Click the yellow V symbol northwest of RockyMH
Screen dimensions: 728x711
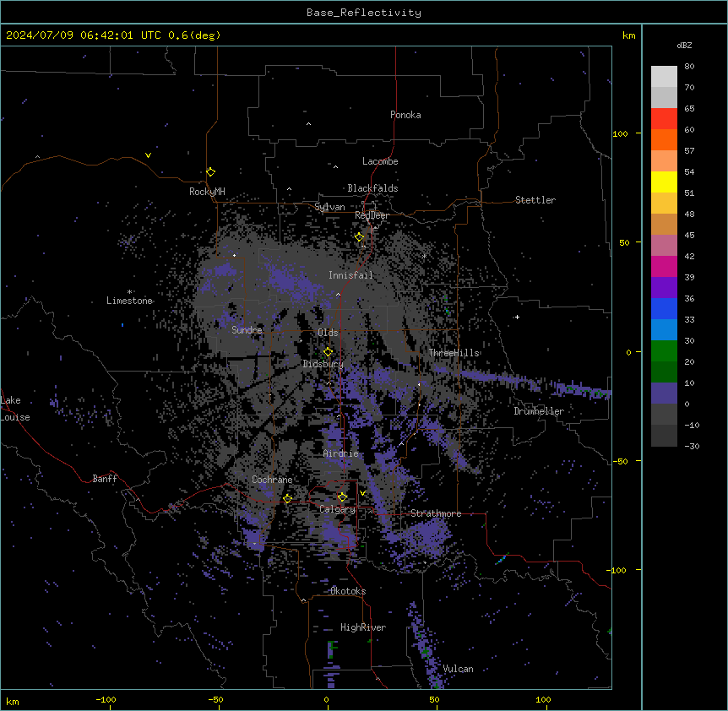(x=148, y=155)
